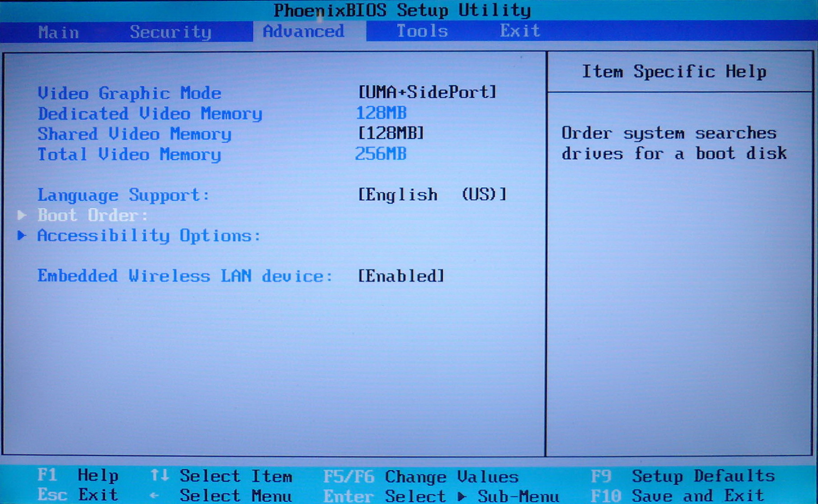The image size is (818, 504).
Task: Click the dedicated 128MB value
Action: 381,113
